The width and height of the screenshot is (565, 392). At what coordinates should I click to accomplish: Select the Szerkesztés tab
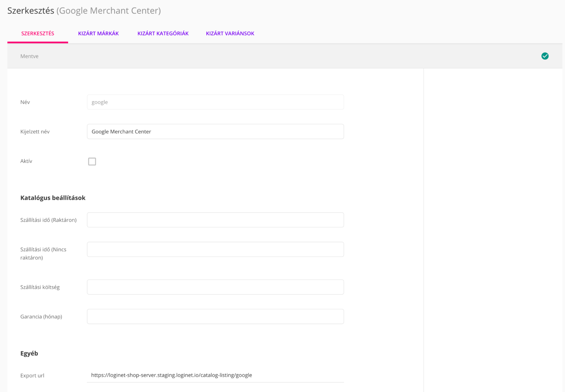tap(38, 33)
